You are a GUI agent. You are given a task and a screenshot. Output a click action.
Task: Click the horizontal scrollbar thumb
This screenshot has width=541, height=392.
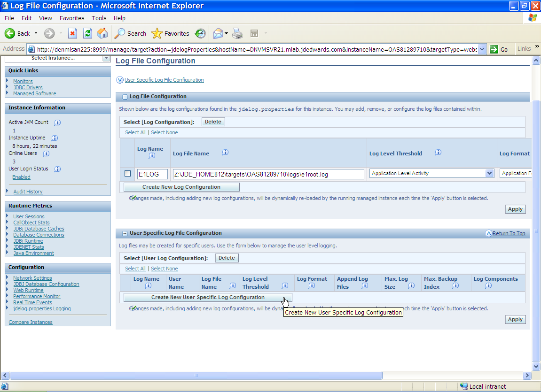(x=196, y=375)
